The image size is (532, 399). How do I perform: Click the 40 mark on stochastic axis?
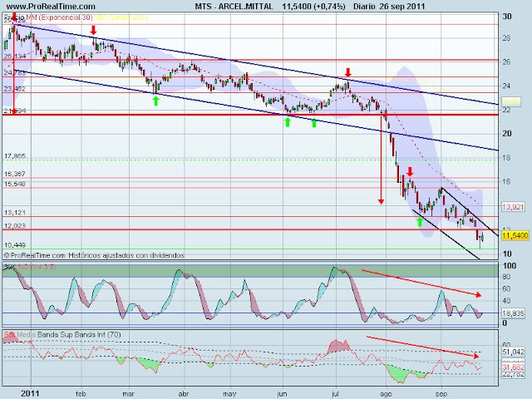pos(506,301)
